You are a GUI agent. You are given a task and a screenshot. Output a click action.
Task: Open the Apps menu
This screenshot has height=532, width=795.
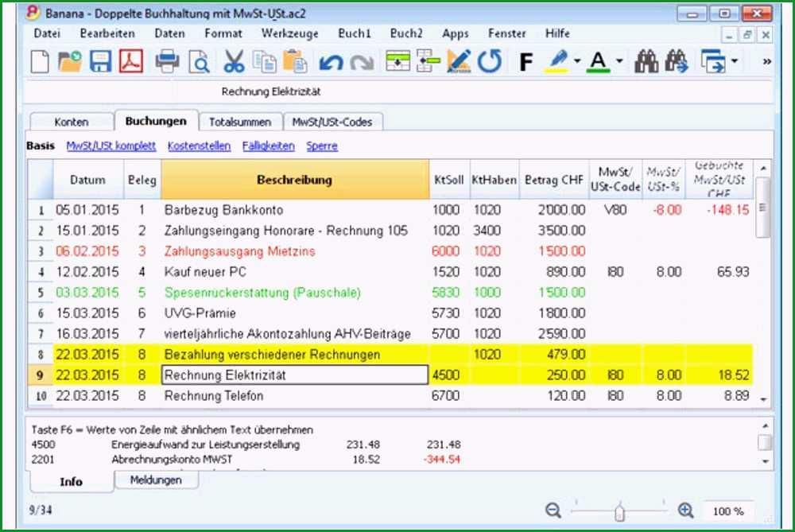coord(456,33)
